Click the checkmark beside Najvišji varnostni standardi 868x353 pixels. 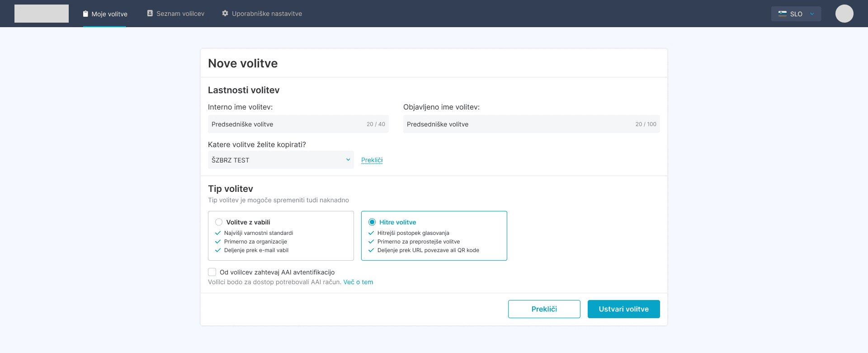pos(218,233)
